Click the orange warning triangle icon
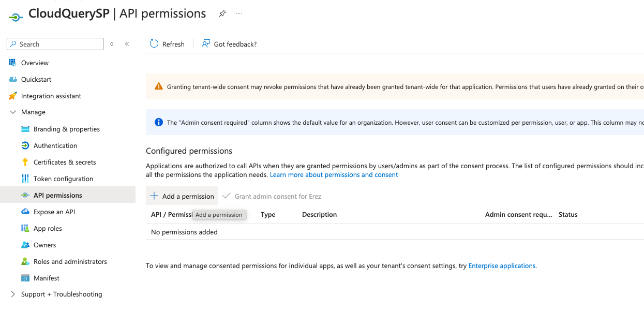 (159, 86)
